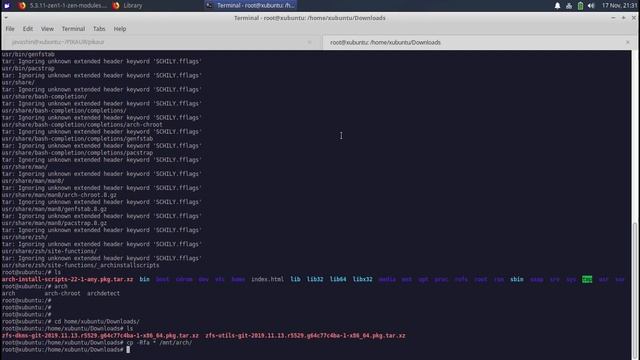This screenshot has height=360, width=640.
Task: Open the View menu
Action: tap(47, 29)
